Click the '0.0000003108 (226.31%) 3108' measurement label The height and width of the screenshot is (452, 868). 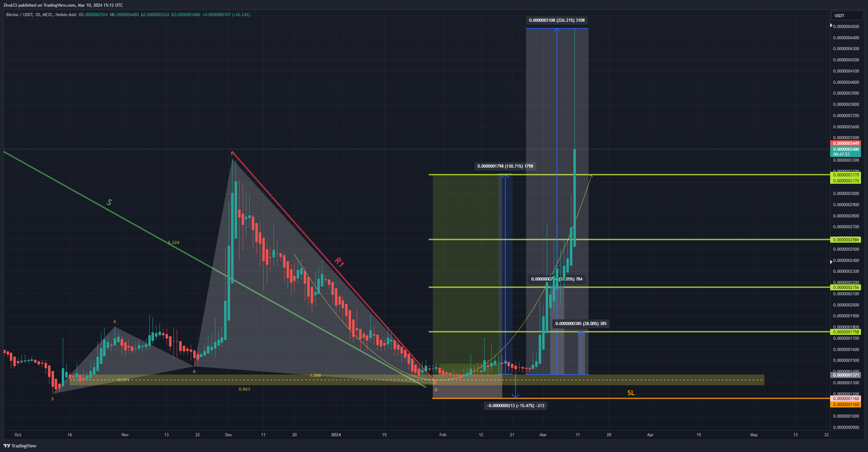click(x=557, y=20)
